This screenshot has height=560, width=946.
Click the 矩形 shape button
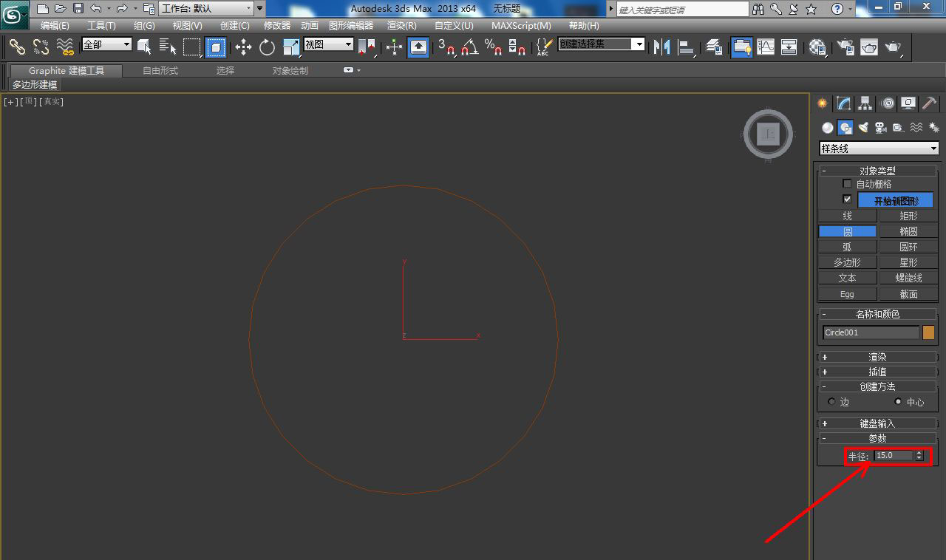pos(909,216)
